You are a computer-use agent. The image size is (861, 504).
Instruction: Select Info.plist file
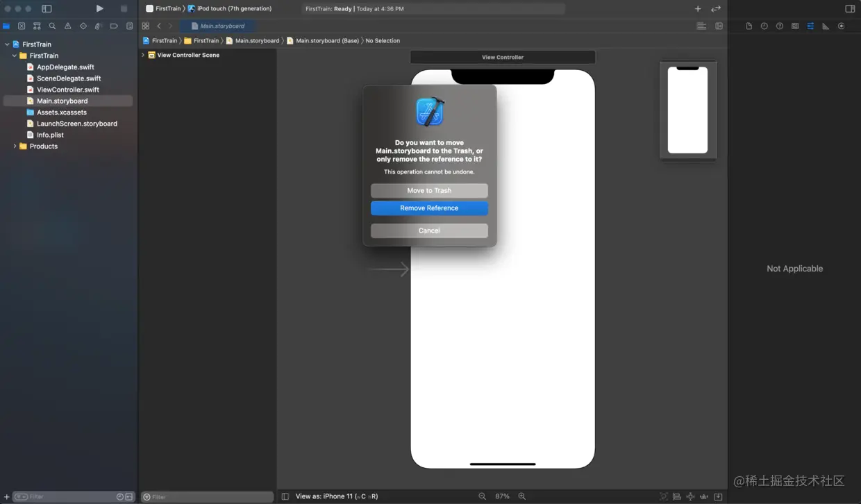click(x=50, y=135)
